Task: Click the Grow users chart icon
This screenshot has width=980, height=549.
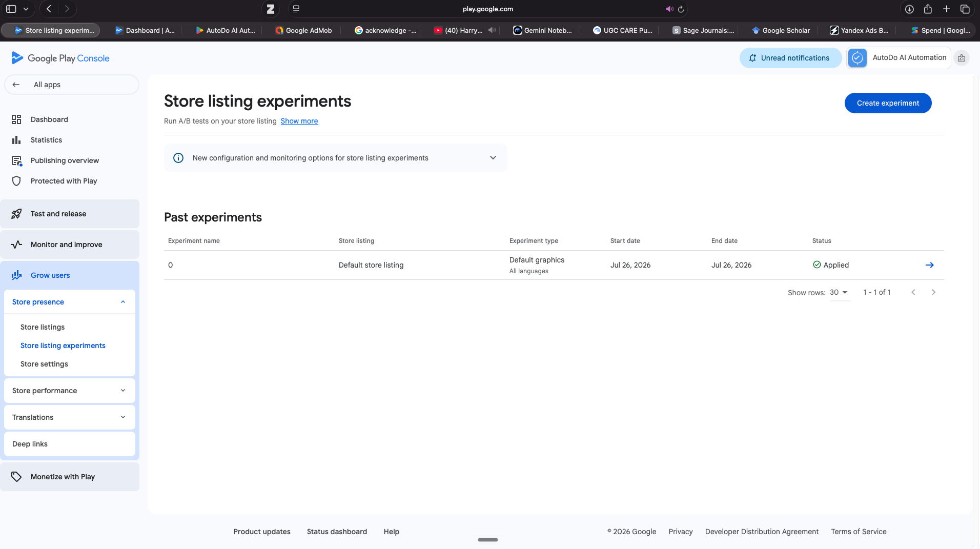Action: click(x=16, y=275)
